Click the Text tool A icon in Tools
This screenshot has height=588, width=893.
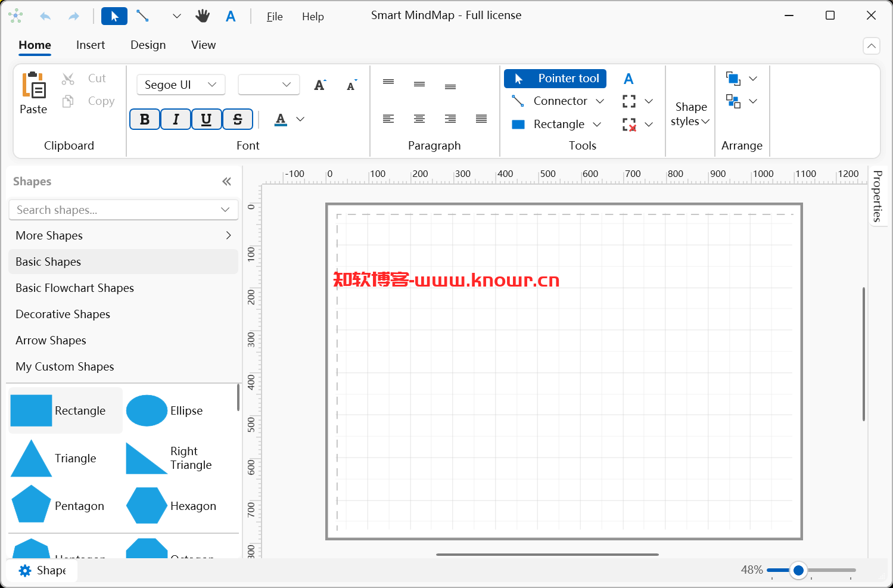(x=628, y=79)
